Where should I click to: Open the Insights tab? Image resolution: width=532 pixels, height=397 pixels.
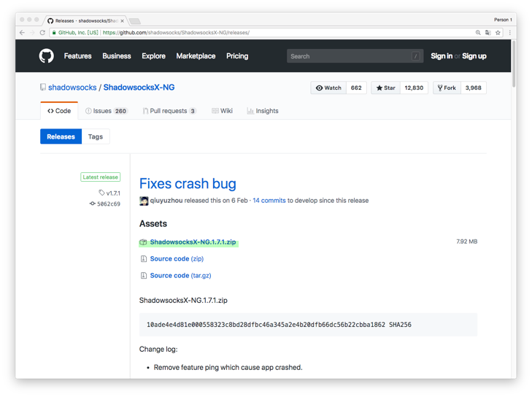tap(263, 111)
